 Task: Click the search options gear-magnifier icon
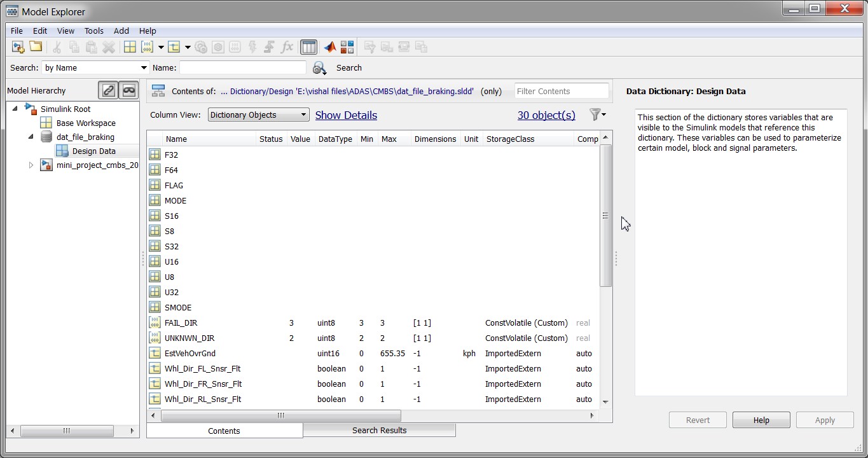pos(319,68)
